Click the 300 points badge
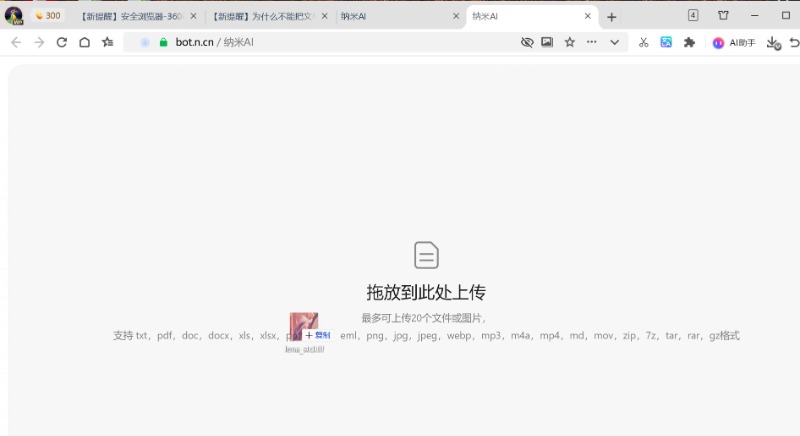Viewport: 800px width, 436px height. pos(48,16)
